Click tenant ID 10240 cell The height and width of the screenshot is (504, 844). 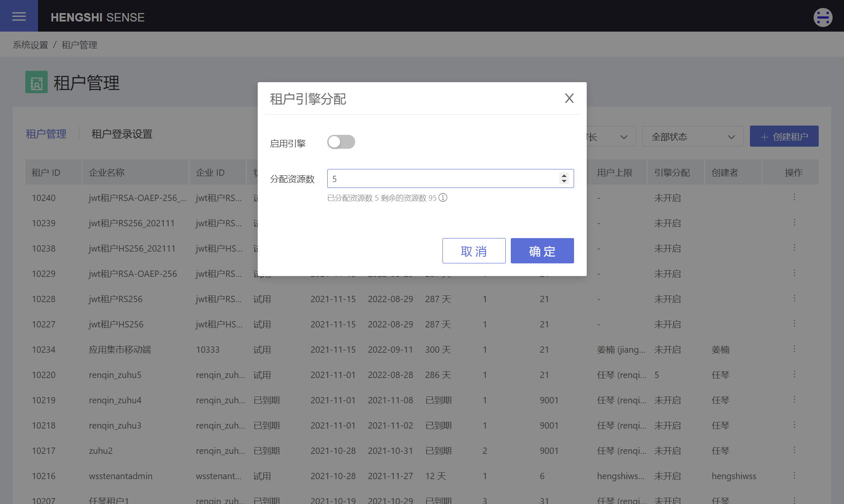(44, 198)
